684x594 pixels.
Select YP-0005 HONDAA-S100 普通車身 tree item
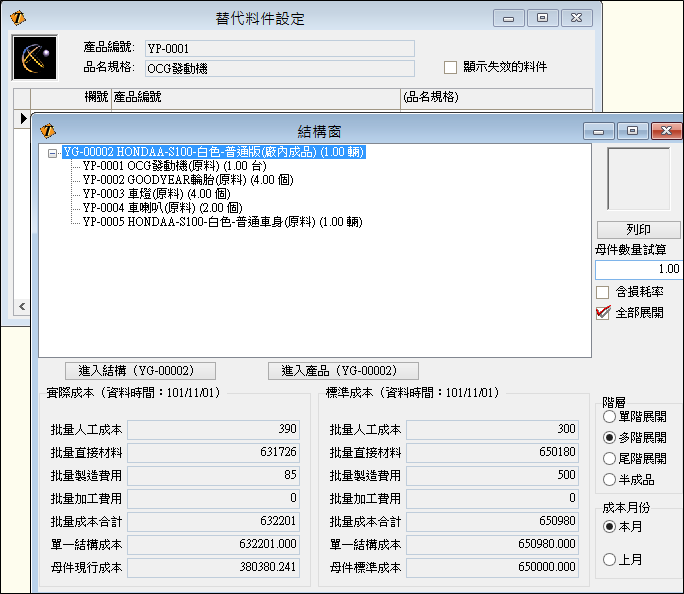[221, 221]
